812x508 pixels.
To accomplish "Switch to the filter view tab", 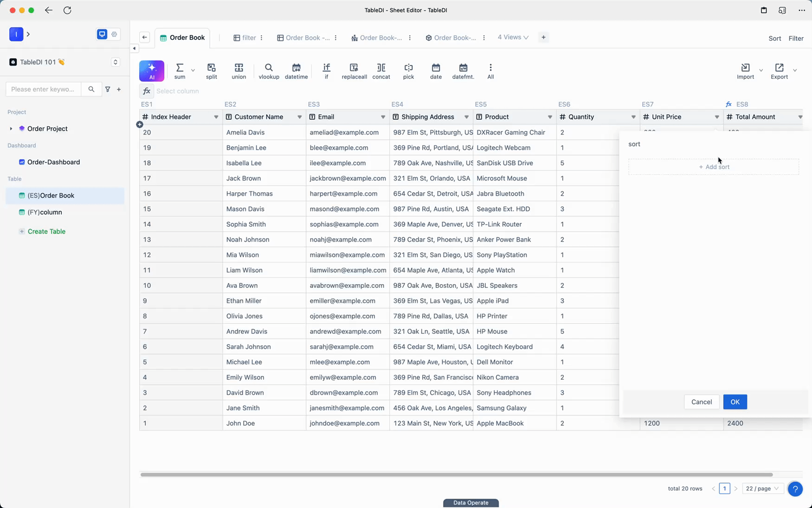I will pos(245,38).
